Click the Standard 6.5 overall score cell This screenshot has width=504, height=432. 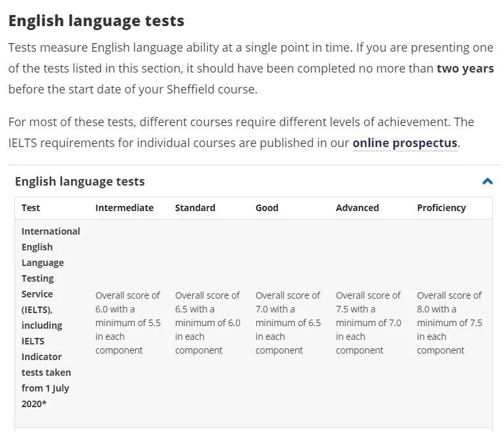coord(207,323)
